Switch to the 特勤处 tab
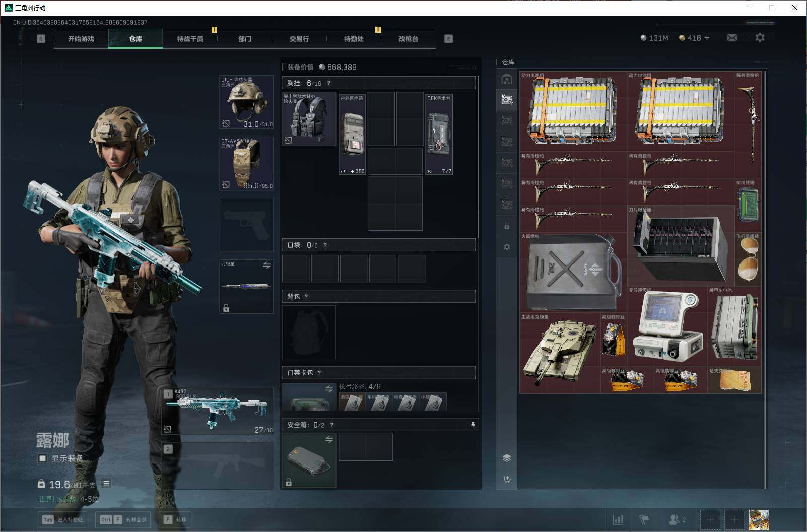Viewport: 807px width, 532px height. coord(354,39)
